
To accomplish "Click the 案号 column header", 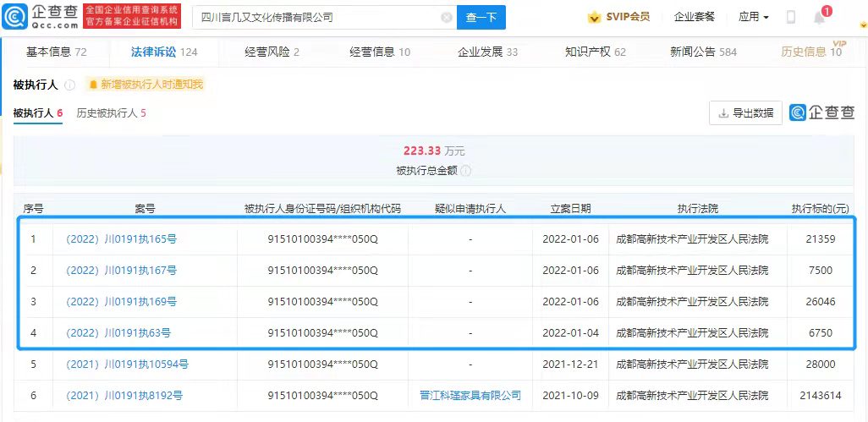I will click(145, 209).
